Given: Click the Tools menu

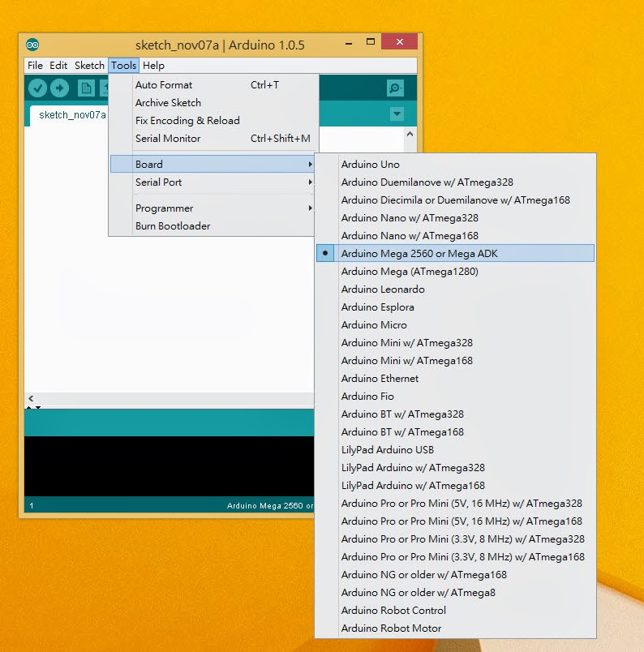Looking at the screenshot, I should (x=123, y=66).
